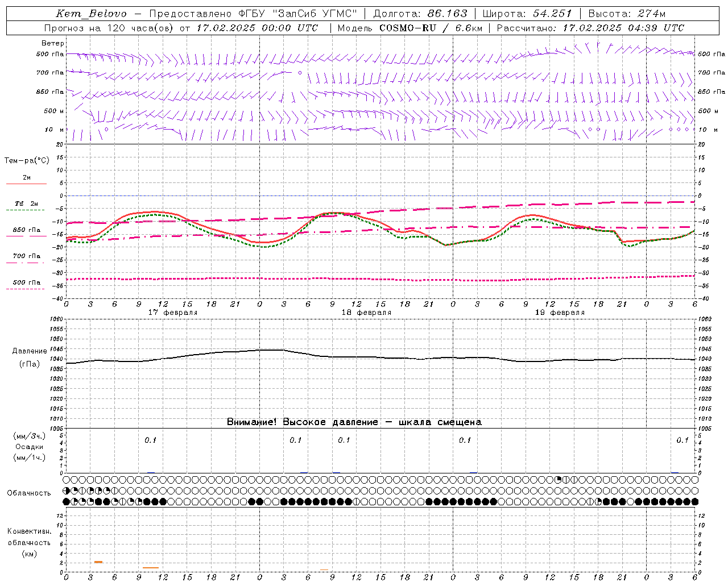Click the Kem_Belovo station title
The height and width of the screenshot is (582, 728).
(91, 14)
